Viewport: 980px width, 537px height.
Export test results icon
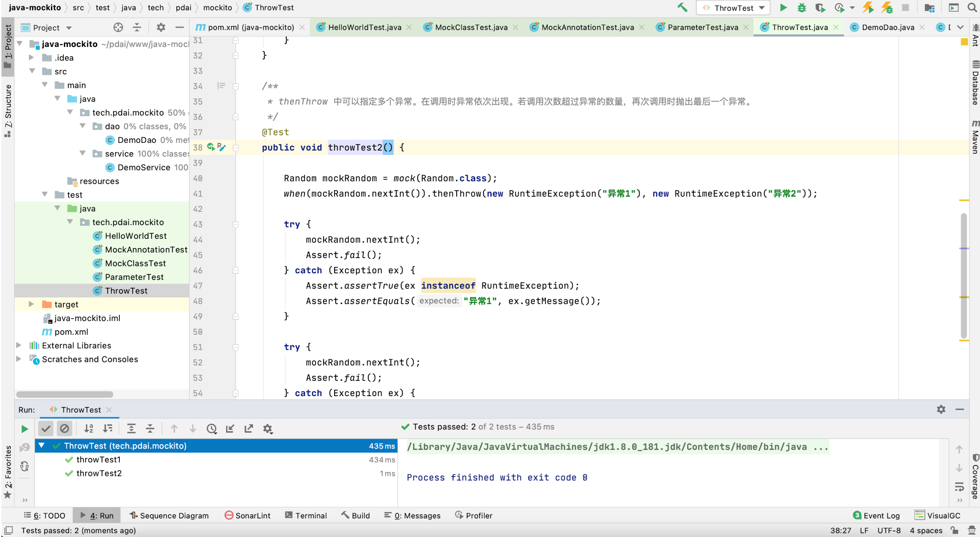click(x=249, y=429)
